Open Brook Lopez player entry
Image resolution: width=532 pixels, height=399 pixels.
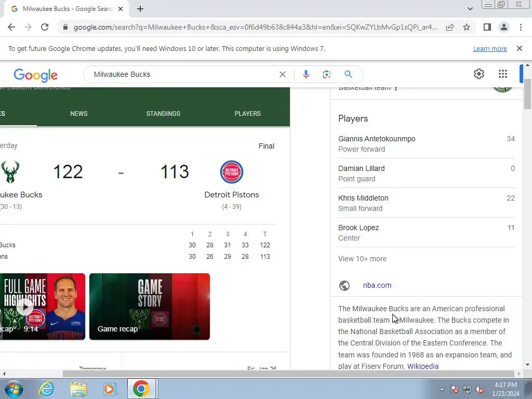coord(427,232)
